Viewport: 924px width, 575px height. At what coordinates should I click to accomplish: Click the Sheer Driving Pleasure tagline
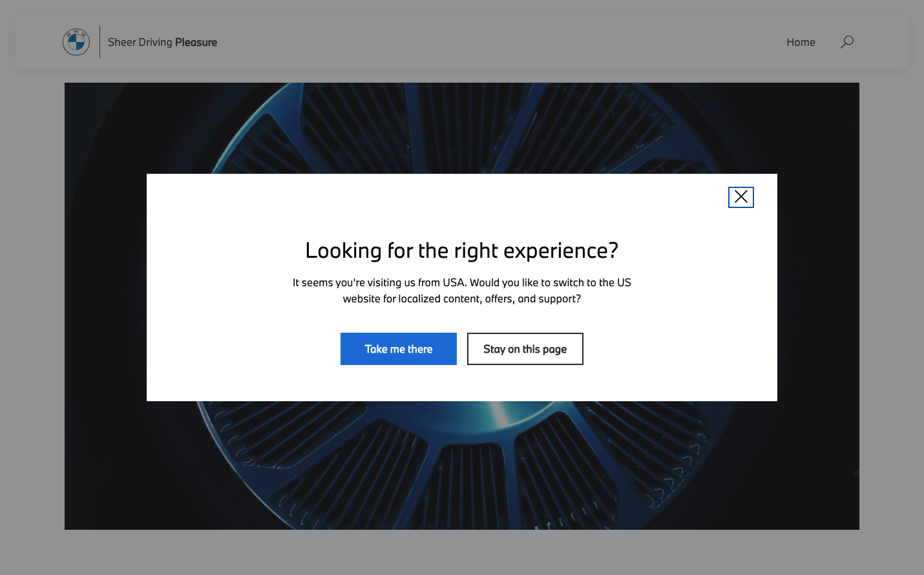tap(162, 42)
